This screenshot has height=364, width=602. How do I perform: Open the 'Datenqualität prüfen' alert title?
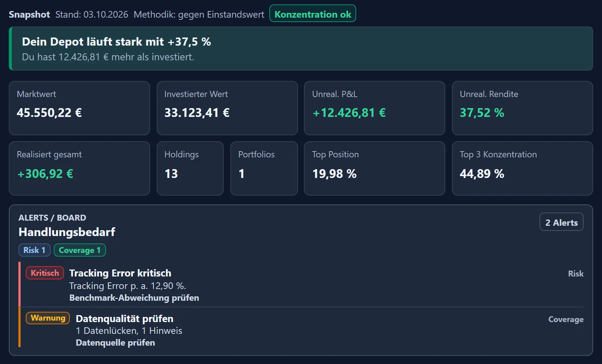(x=124, y=318)
